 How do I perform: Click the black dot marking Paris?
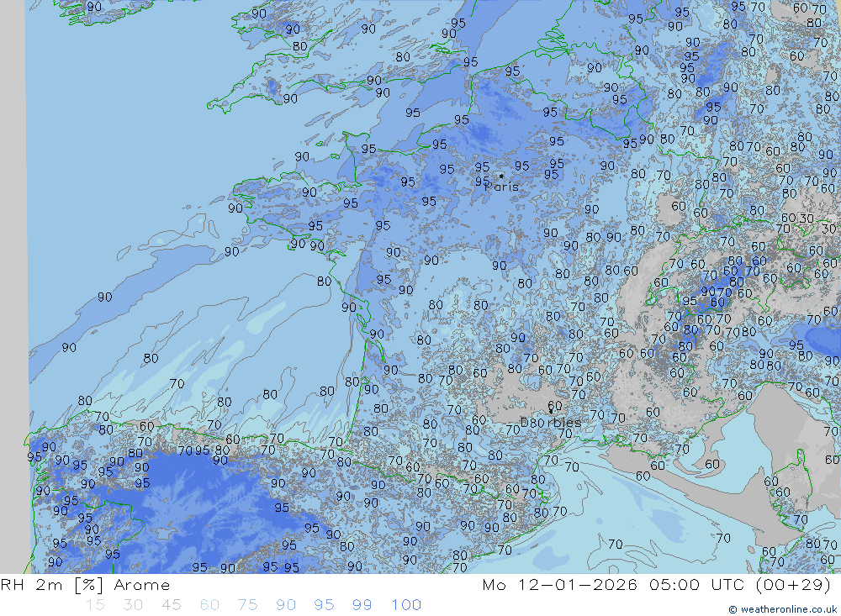501,176
